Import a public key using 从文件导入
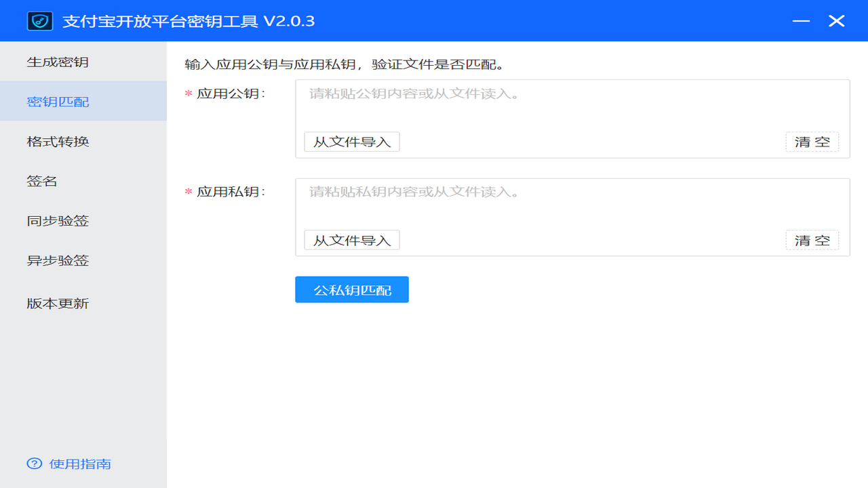This screenshot has height=488, width=868. [351, 142]
